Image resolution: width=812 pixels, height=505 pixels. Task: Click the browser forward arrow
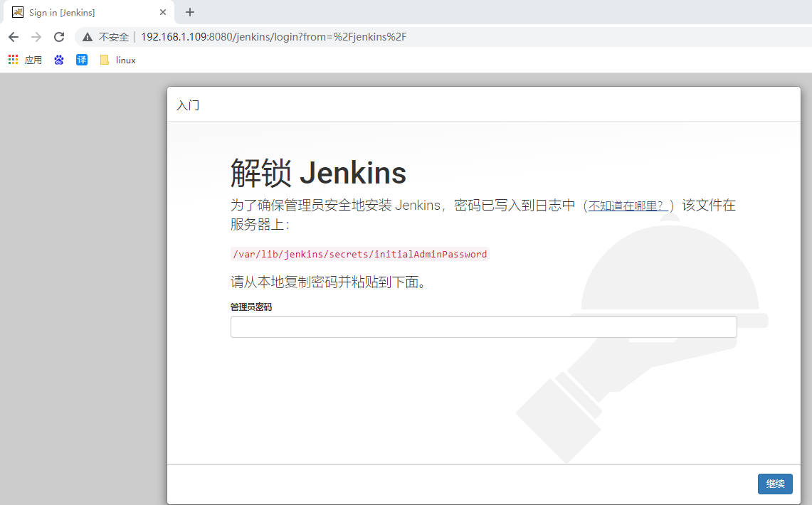(36, 37)
